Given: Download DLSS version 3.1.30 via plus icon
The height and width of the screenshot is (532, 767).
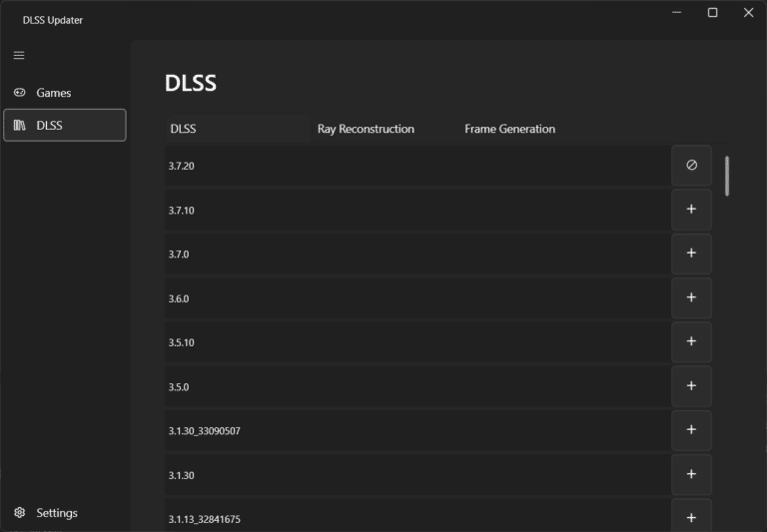Looking at the screenshot, I should (x=691, y=474).
